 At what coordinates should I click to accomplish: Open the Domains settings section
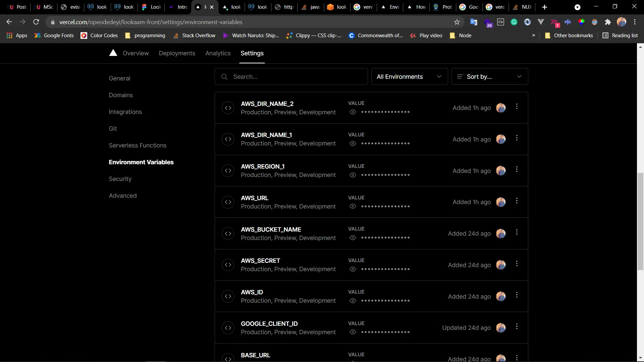click(x=121, y=95)
